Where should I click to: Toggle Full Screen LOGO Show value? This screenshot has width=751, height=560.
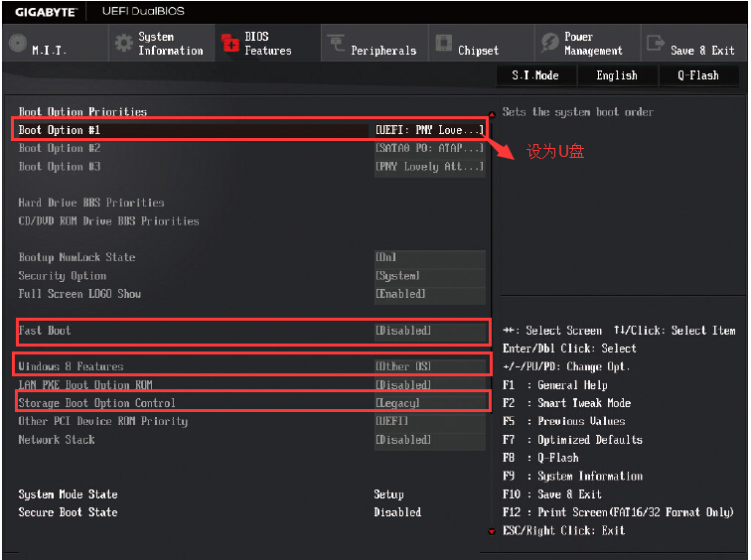429,294
